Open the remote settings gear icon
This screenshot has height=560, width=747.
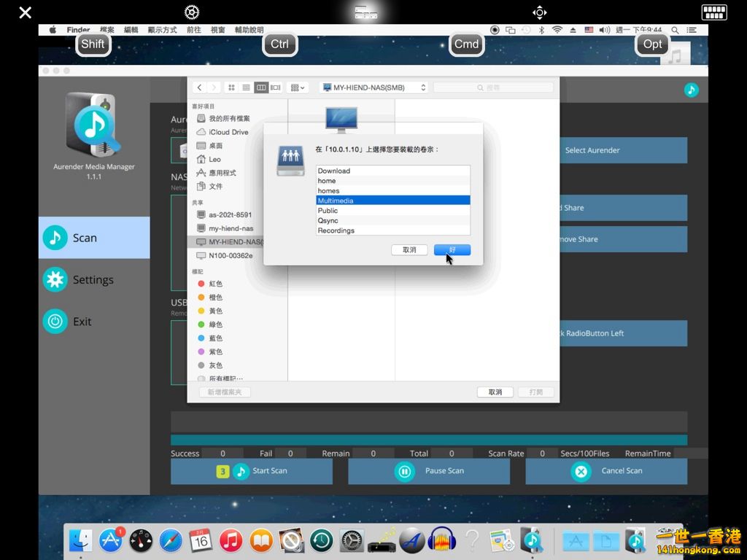[192, 12]
